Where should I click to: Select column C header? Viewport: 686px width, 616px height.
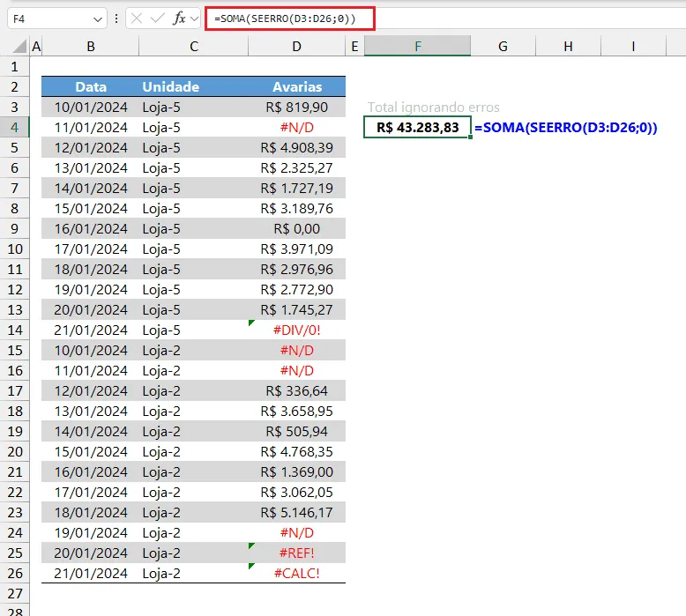pyautogui.click(x=194, y=47)
